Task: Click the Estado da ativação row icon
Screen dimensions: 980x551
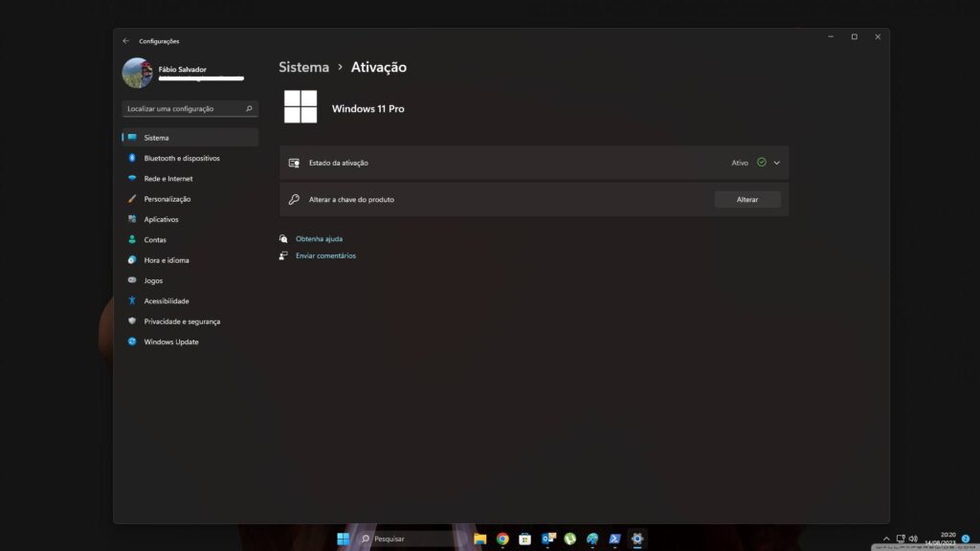Action: point(294,163)
